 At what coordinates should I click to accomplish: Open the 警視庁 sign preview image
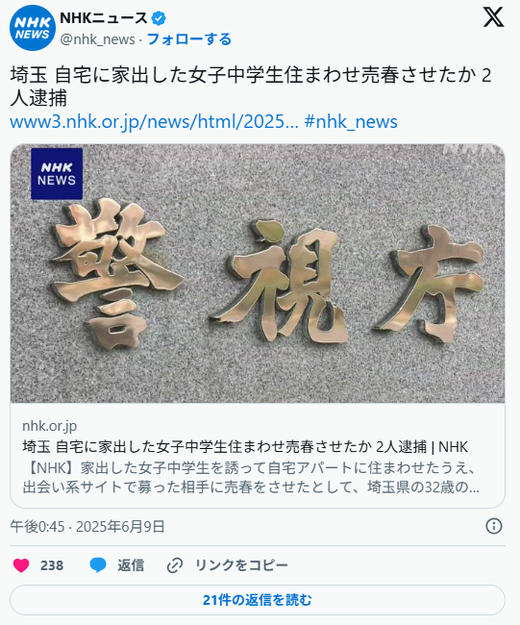click(257, 273)
